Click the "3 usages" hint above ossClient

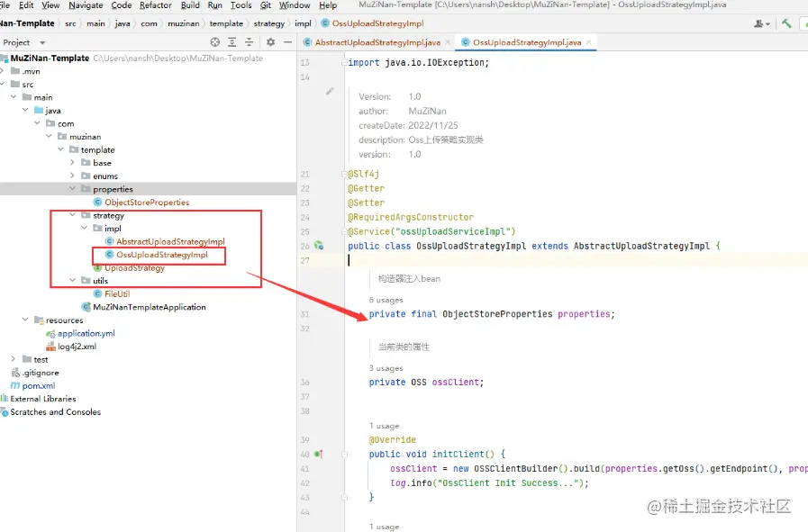386,367
